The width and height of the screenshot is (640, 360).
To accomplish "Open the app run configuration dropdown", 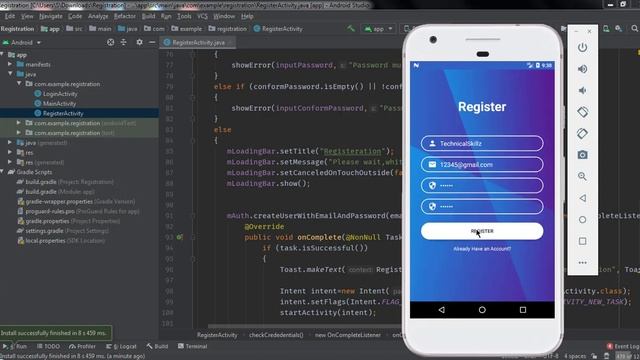I will (378, 29).
